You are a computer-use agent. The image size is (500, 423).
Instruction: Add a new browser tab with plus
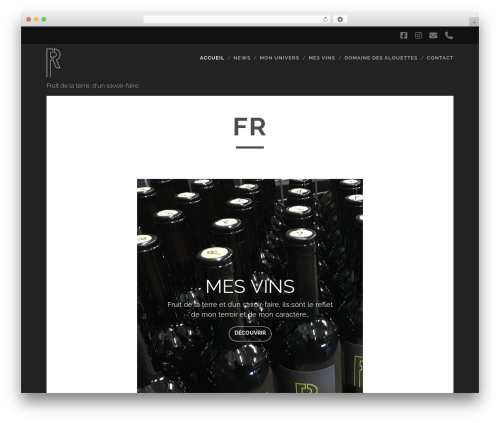(474, 22)
